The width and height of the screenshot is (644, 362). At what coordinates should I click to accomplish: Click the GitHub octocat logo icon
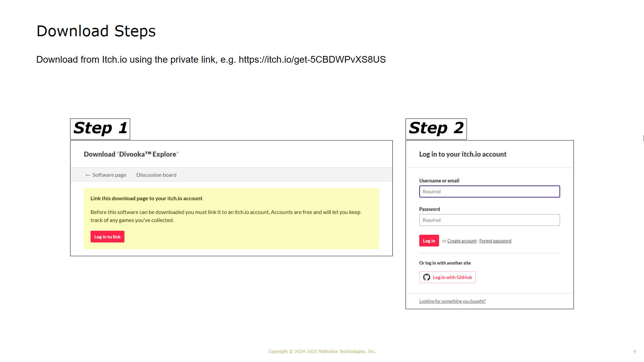(x=427, y=277)
